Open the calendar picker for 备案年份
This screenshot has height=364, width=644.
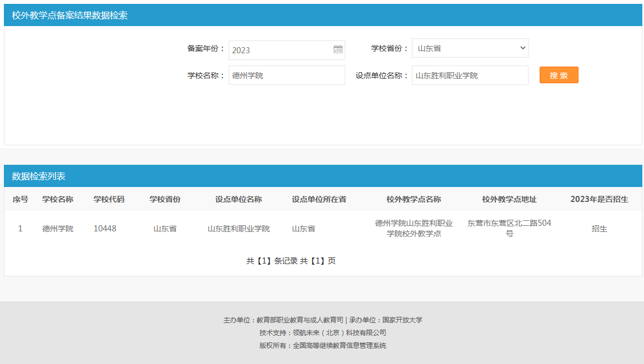tap(338, 49)
